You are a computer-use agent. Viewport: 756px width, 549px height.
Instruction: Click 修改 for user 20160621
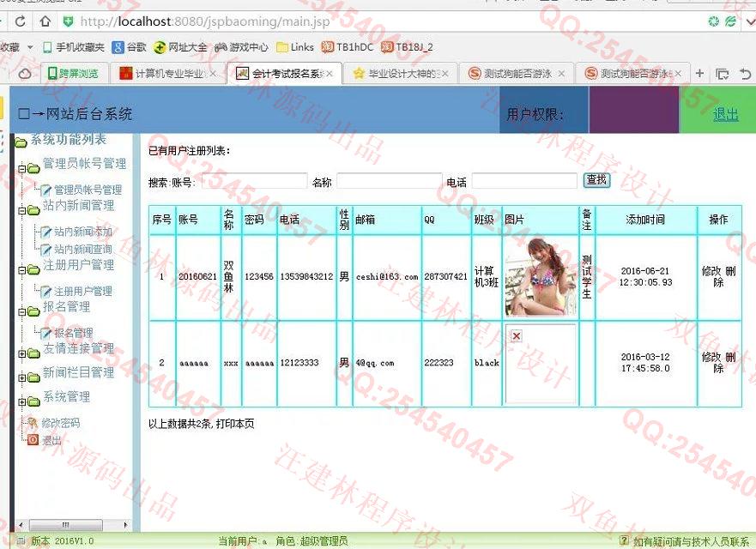coord(711,271)
